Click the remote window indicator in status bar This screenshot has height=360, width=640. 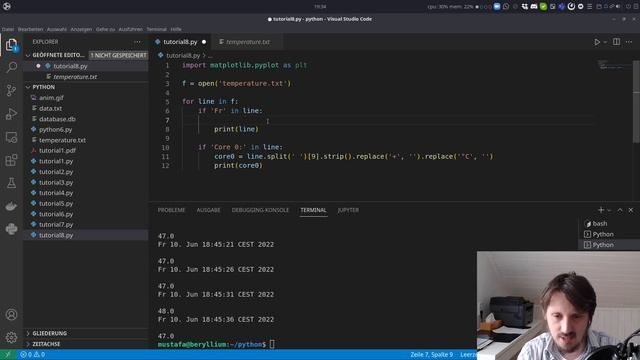(8, 355)
